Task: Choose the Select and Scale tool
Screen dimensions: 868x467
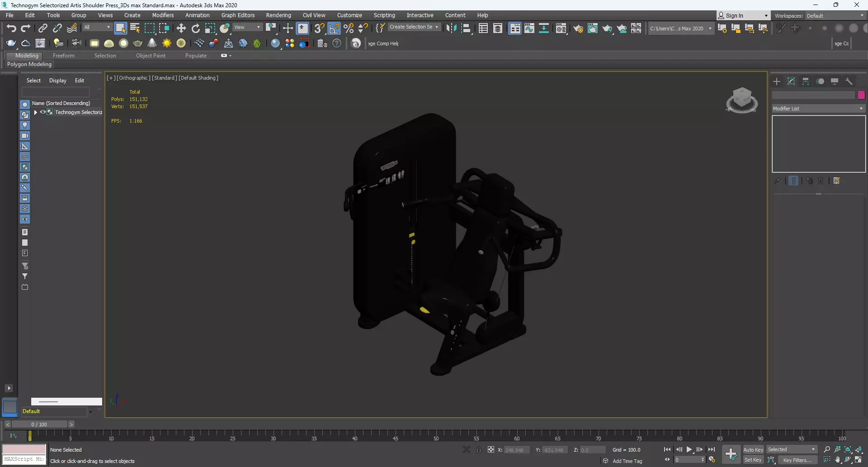Action: click(210, 28)
